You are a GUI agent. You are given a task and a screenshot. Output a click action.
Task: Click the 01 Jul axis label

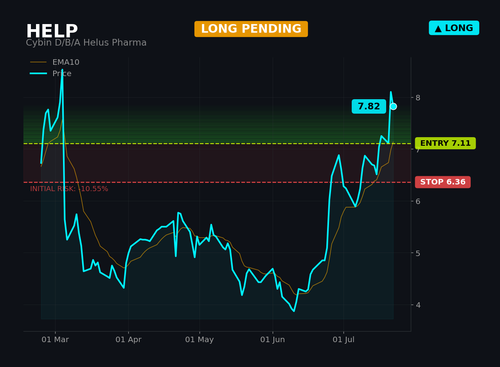(343, 340)
